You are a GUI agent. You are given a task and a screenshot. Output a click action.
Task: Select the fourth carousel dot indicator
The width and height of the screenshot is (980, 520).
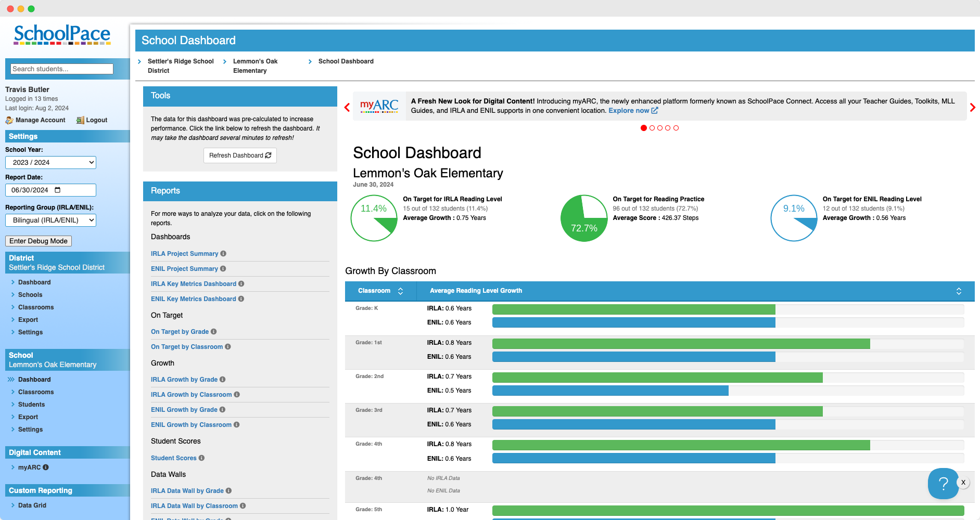668,128
